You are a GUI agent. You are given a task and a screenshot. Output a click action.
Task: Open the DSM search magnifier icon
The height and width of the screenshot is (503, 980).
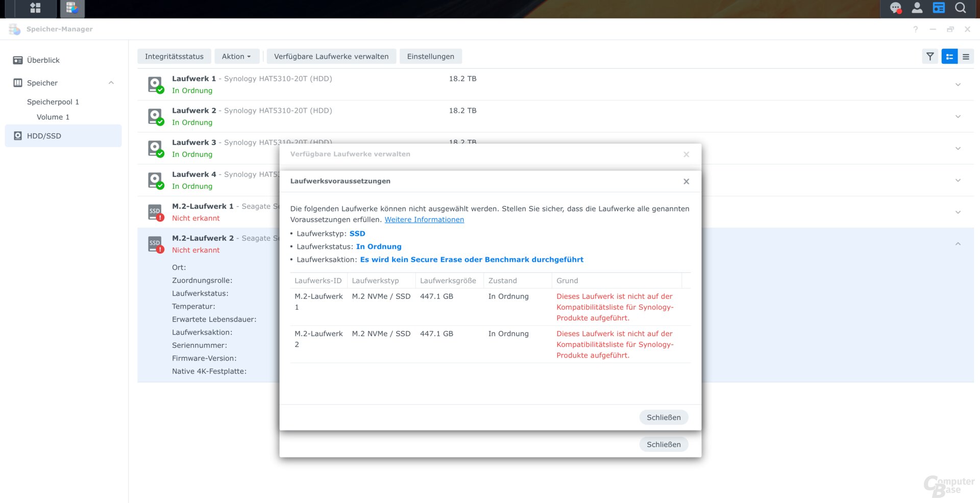coord(961,8)
